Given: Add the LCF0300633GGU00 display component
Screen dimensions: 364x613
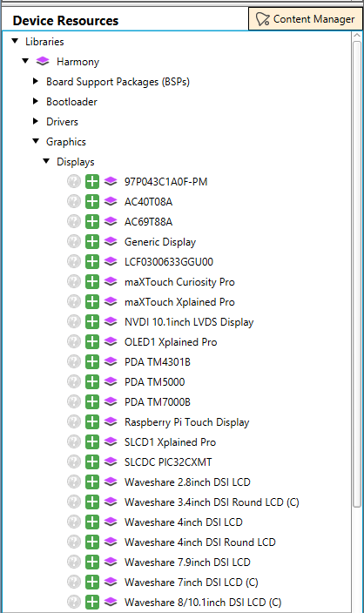Looking at the screenshot, I should (92, 261).
